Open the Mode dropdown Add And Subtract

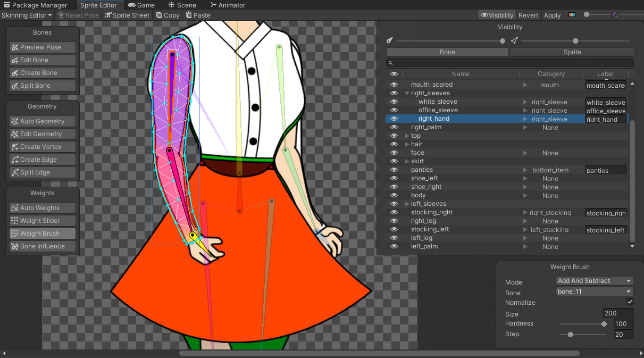594,281
